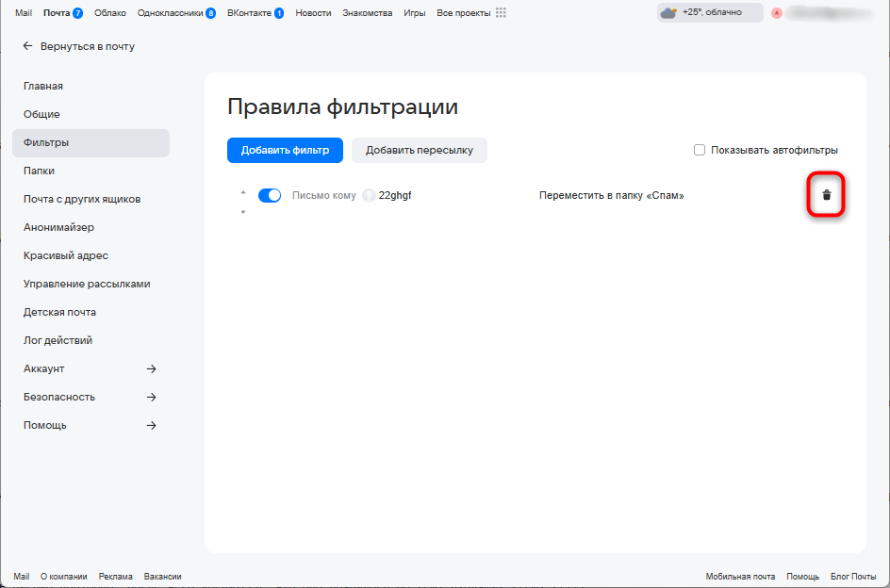Viewport: 890px width, 588px height.
Task: Open ВКонтакте in top navigation
Action: tap(249, 12)
